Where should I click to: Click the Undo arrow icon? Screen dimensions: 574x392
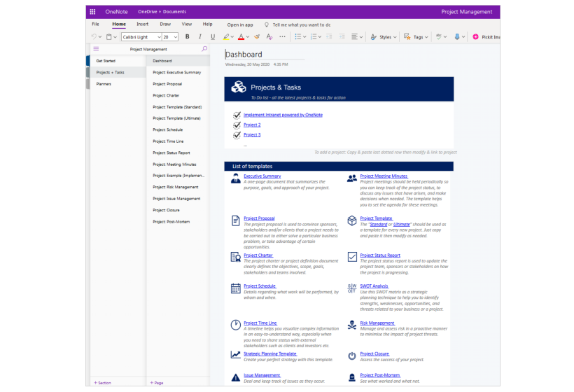94,36
